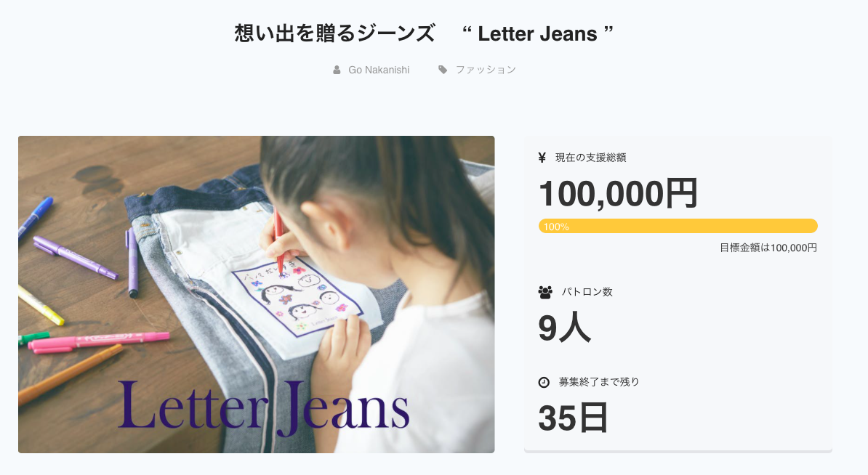Click the 35日 remaining days value
The image size is (868, 475).
coord(573,418)
